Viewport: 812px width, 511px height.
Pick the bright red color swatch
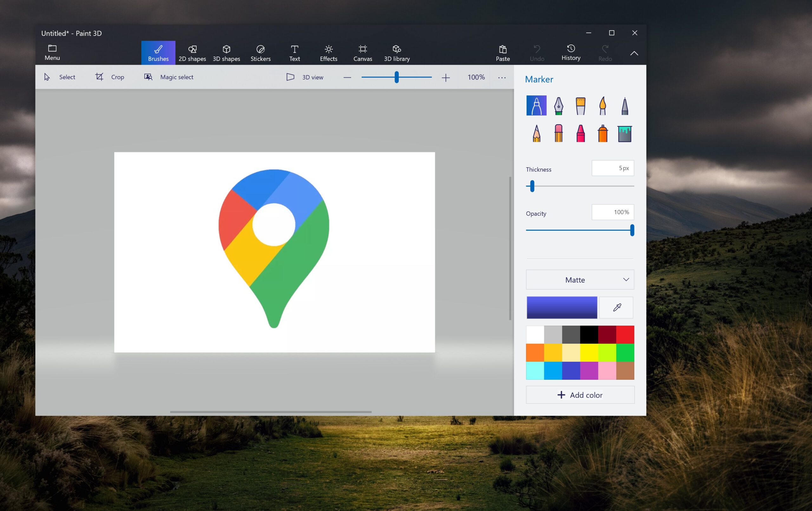(x=625, y=334)
